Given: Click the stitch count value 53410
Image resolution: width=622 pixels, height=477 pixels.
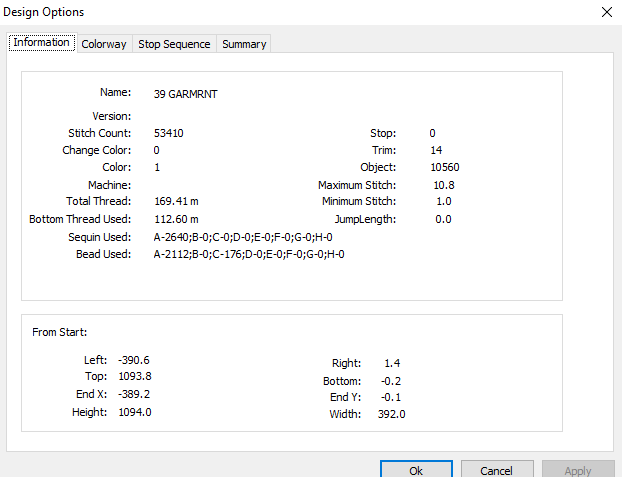Looking at the screenshot, I should click(169, 133).
